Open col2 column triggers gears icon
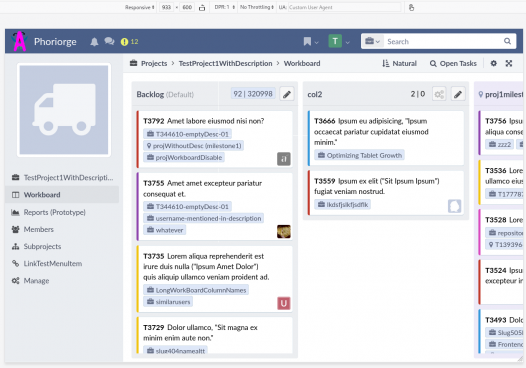This screenshot has height=368, width=526. coord(439,94)
